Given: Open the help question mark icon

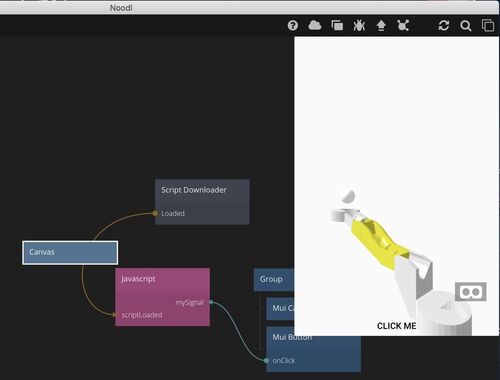Looking at the screenshot, I should click(x=293, y=25).
